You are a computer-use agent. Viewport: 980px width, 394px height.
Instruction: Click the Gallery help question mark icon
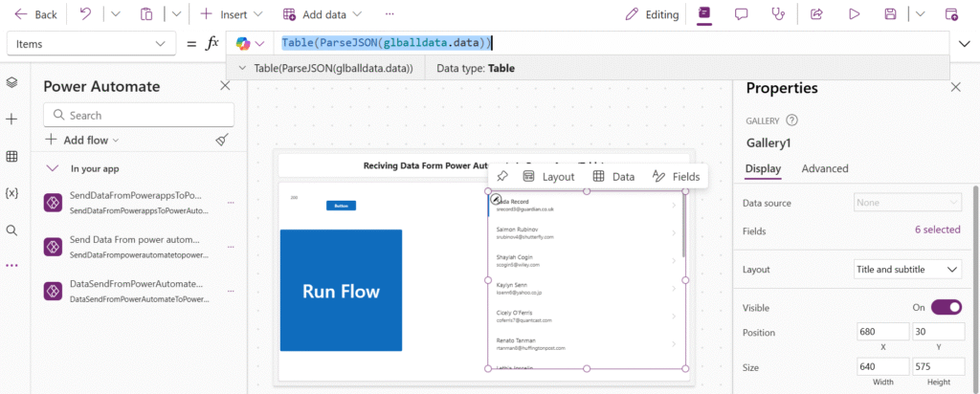click(791, 120)
